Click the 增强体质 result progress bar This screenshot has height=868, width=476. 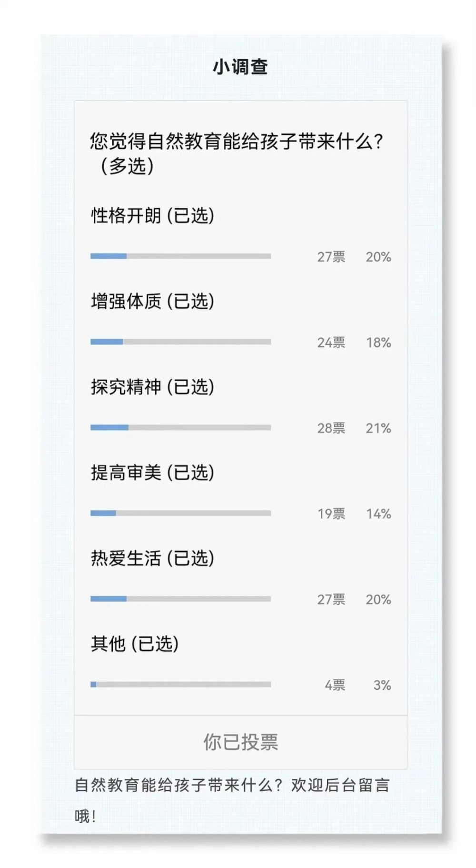click(180, 342)
